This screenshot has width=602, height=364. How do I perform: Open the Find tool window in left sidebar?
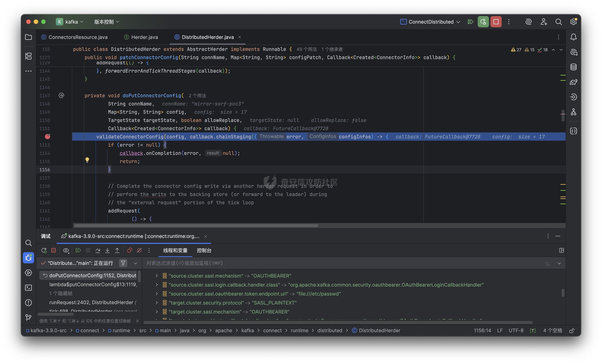coord(28,243)
